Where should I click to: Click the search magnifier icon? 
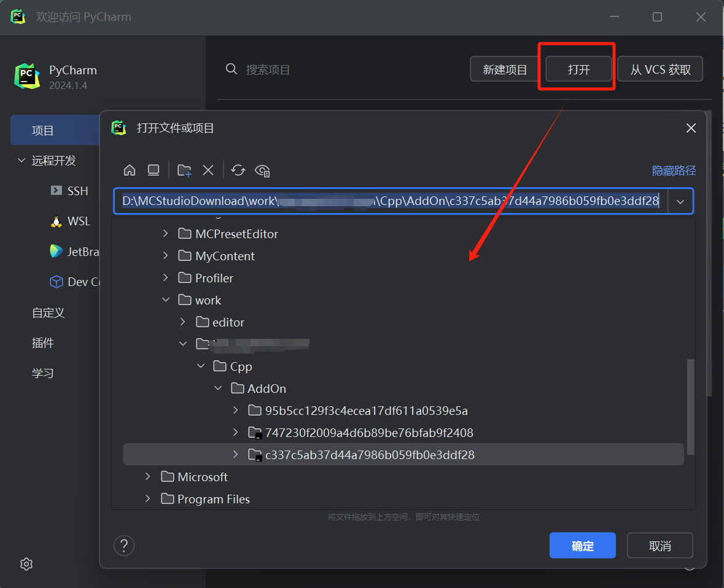click(232, 69)
